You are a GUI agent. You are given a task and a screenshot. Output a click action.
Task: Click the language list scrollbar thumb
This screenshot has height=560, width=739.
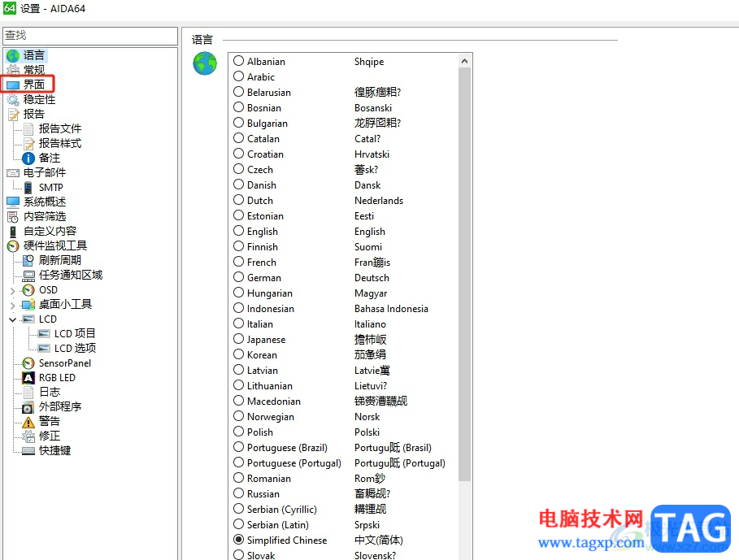(x=465, y=274)
